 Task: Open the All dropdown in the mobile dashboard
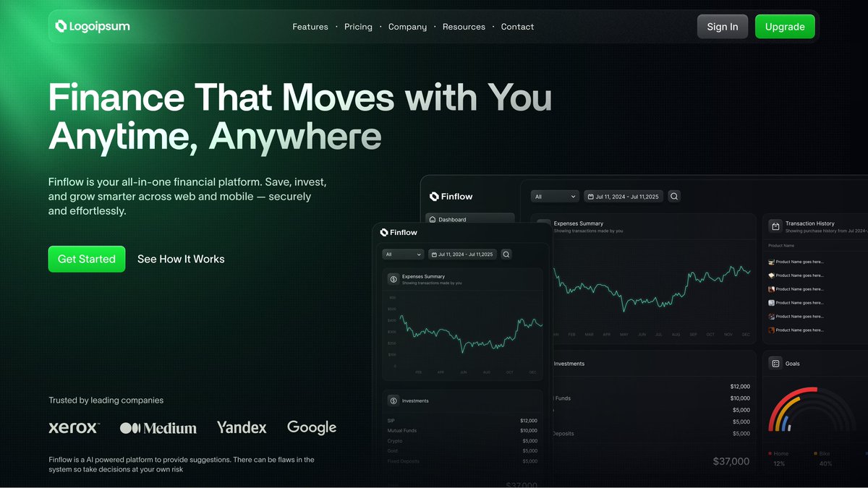click(x=404, y=254)
